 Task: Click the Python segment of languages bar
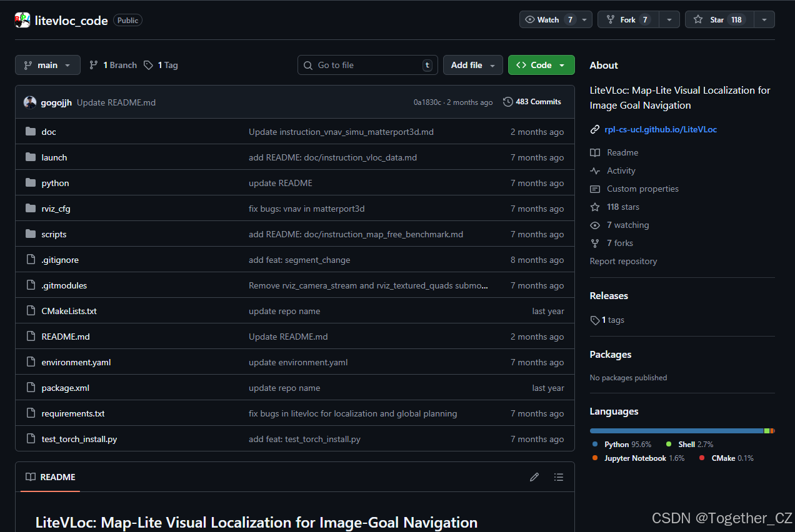tap(676, 431)
